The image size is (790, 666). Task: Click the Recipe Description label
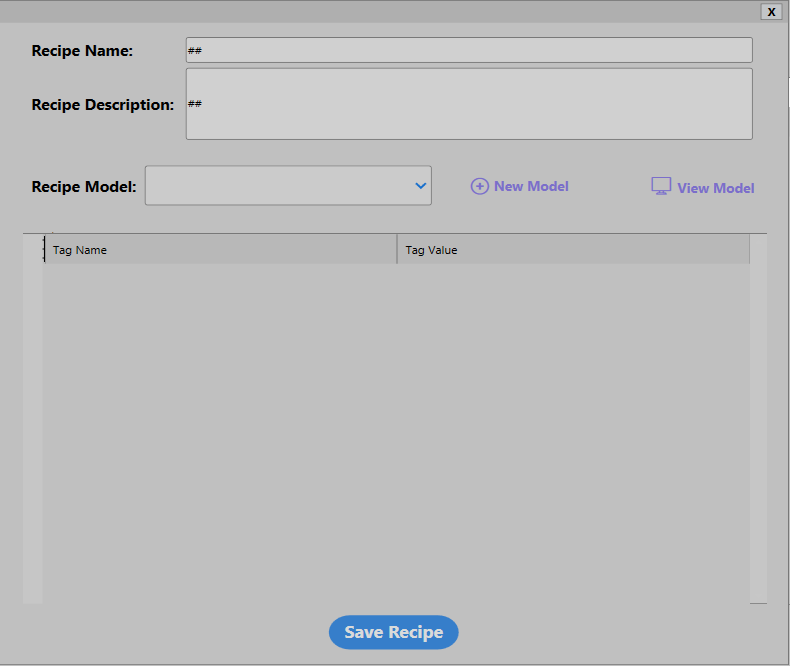coord(102,104)
